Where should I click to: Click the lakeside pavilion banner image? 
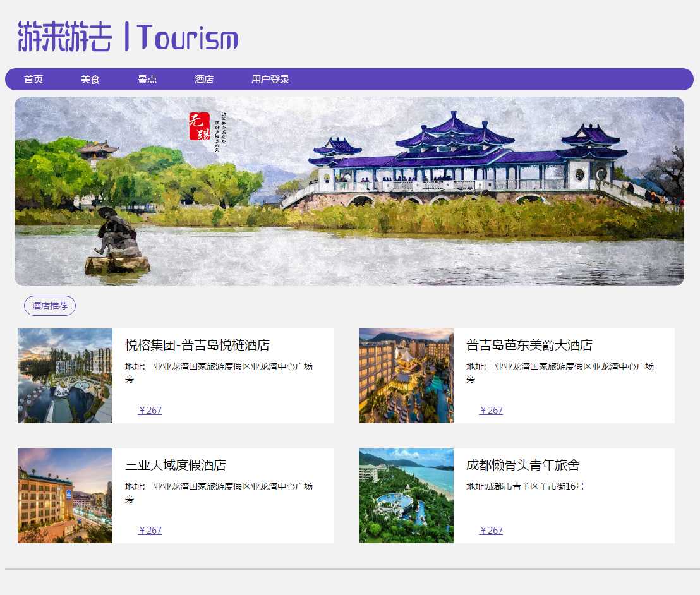(349, 191)
